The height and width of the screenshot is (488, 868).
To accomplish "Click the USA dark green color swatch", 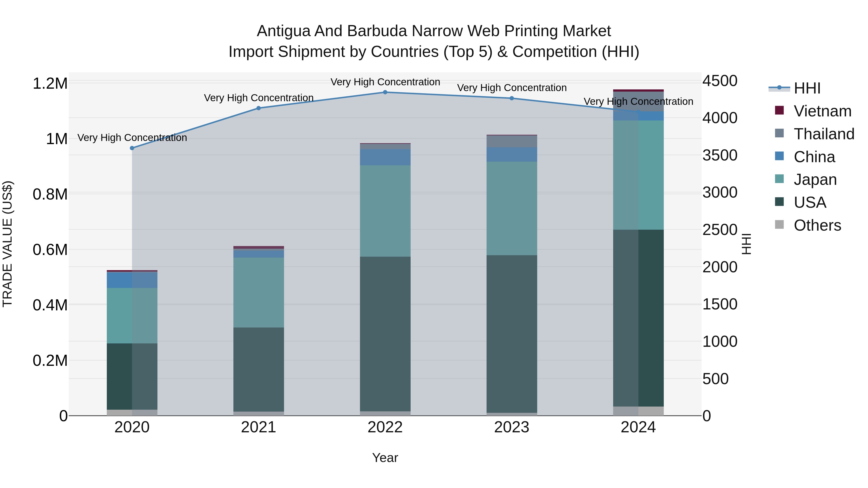I will (x=779, y=202).
